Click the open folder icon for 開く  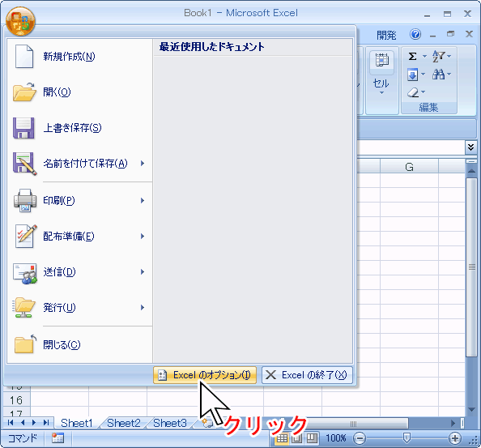[24, 92]
